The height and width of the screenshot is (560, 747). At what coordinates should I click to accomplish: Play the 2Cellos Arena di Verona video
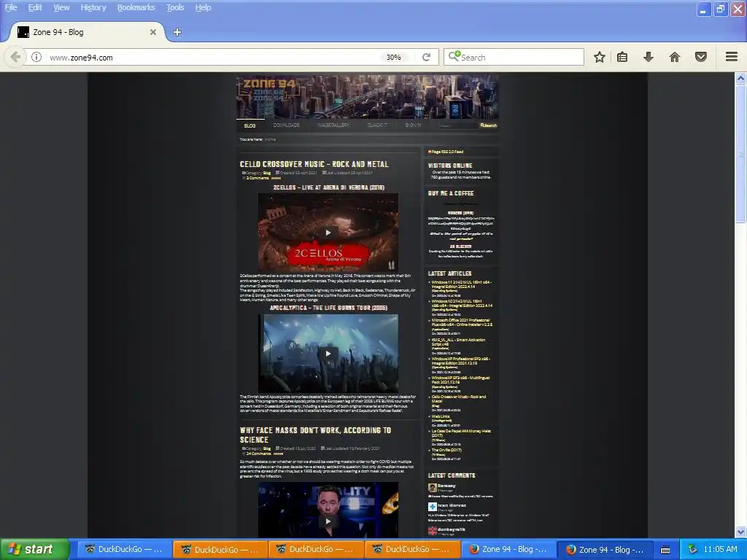point(328,233)
